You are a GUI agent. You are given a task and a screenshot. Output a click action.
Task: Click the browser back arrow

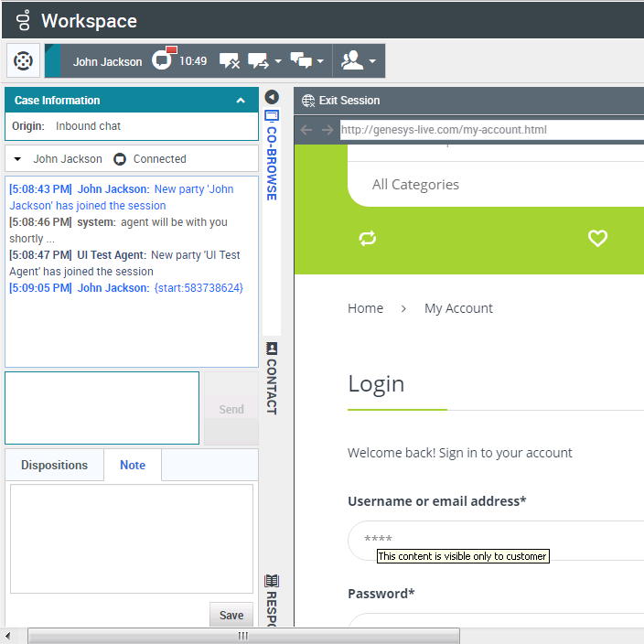306,130
